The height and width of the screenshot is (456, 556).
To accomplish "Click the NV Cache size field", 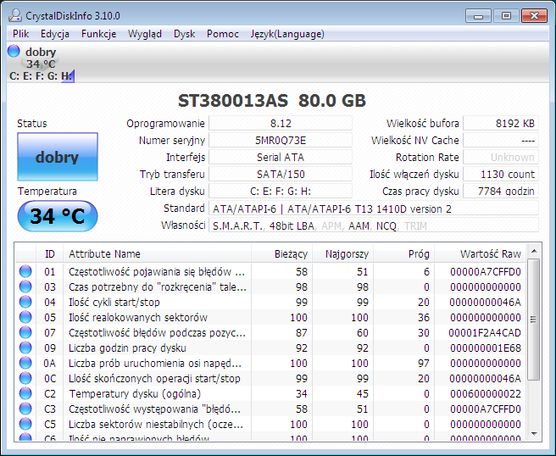I will pyautogui.click(x=501, y=140).
